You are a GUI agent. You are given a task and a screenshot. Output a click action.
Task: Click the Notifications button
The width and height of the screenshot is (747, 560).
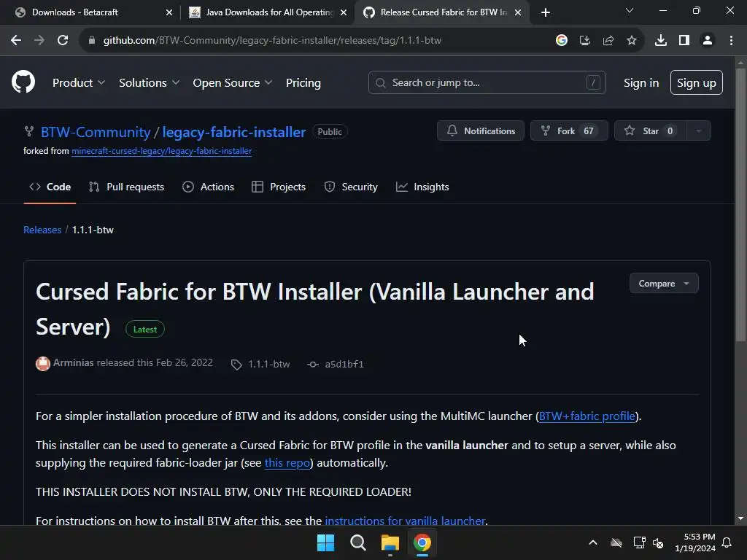pyautogui.click(x=481, y=131)
